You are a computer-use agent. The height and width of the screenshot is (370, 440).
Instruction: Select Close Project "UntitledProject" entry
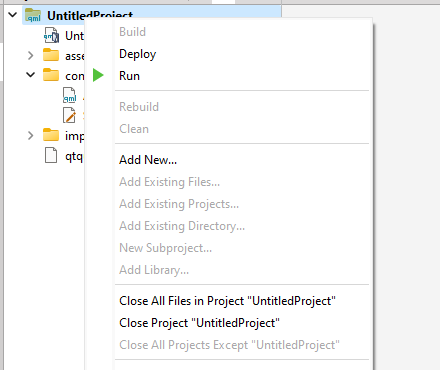(199, 323)
